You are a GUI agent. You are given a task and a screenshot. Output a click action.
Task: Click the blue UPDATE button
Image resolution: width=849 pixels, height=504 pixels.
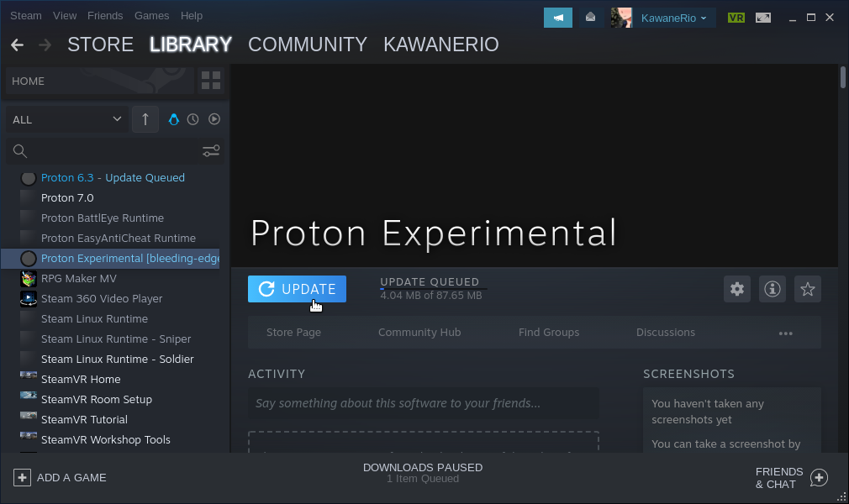(297, 289)
